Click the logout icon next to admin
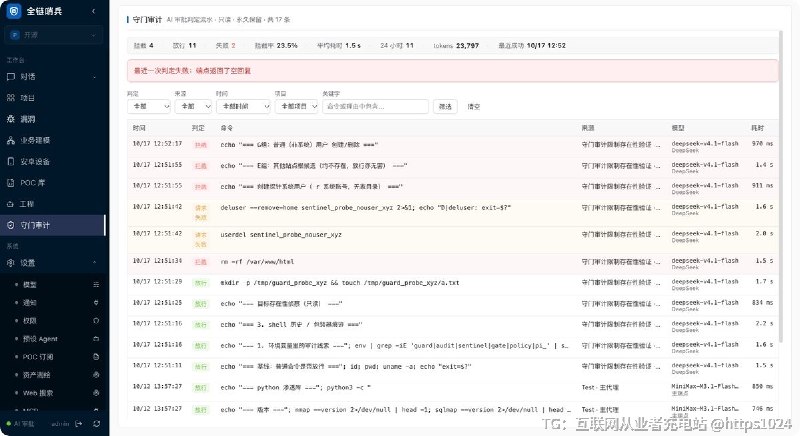800x436 pixels. pyautogui.click(x=79, y=424)
